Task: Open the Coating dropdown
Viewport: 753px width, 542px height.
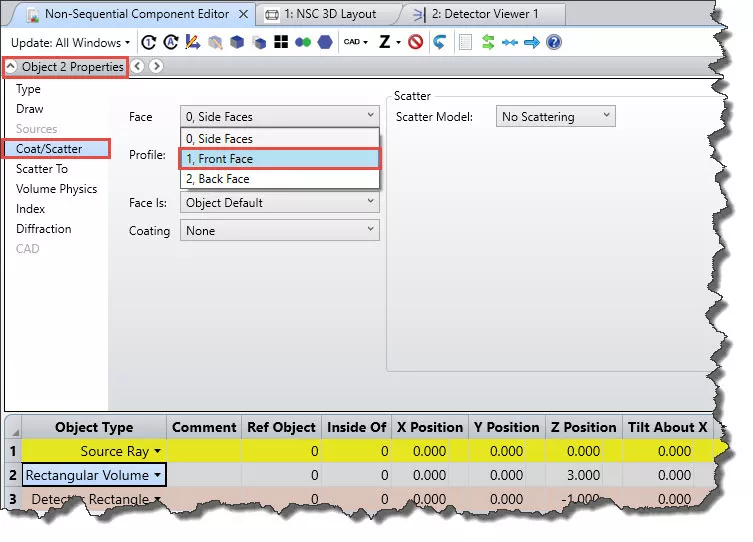Action: pyautogui.click(x=279, y=231)
